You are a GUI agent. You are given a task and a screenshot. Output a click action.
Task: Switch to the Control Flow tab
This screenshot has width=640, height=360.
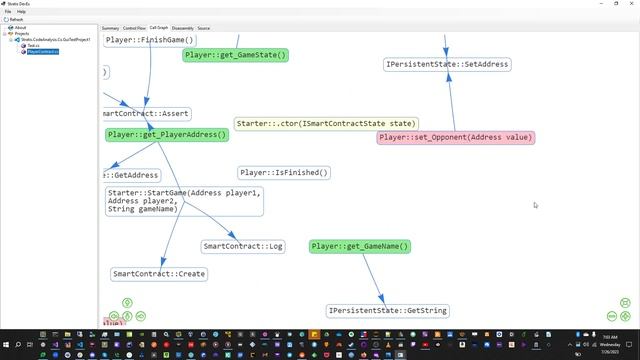[x=134, y=28]
